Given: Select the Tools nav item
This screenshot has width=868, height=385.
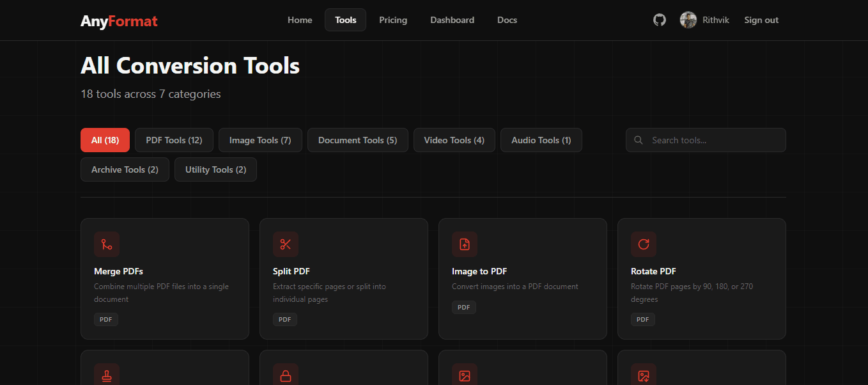Looking at the screenshot, I should point(345,20).
